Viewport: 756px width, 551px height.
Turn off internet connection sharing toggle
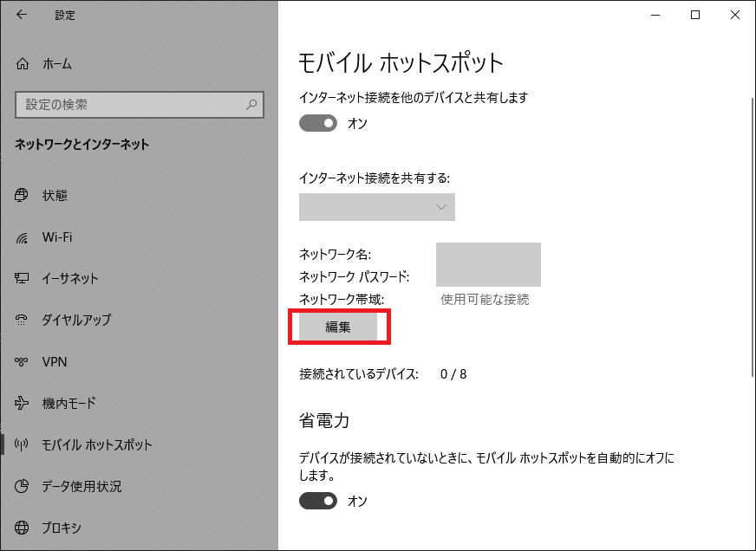[x=317, y=124]
